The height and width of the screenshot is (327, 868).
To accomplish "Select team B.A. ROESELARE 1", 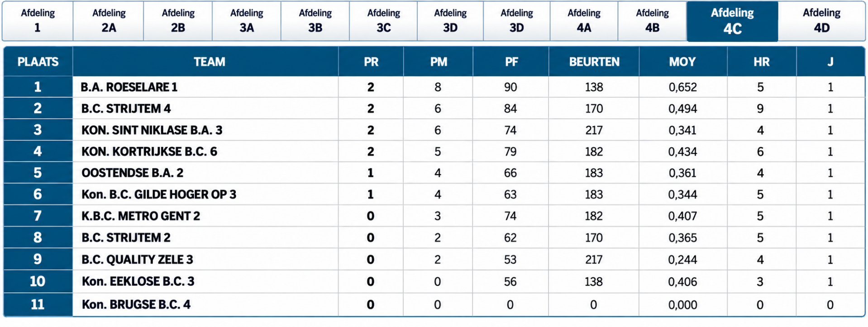I will point(129,87).
